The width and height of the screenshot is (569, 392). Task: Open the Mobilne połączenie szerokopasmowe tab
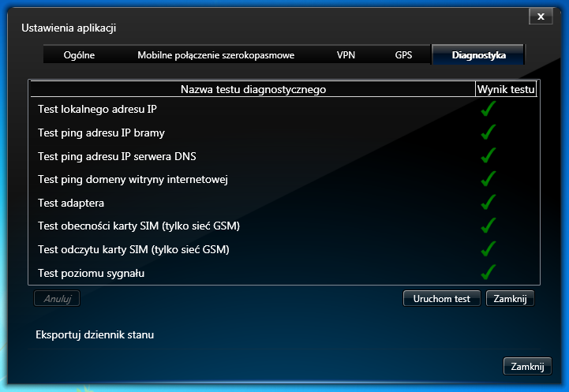(215, 55)
